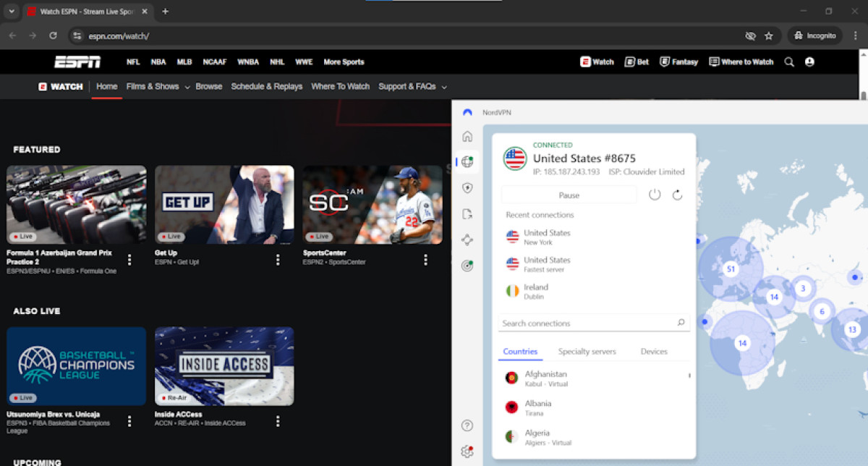Bookmark this page with the star icon
The height and width of the screenshot is (466, 868).
pos(769,35)
